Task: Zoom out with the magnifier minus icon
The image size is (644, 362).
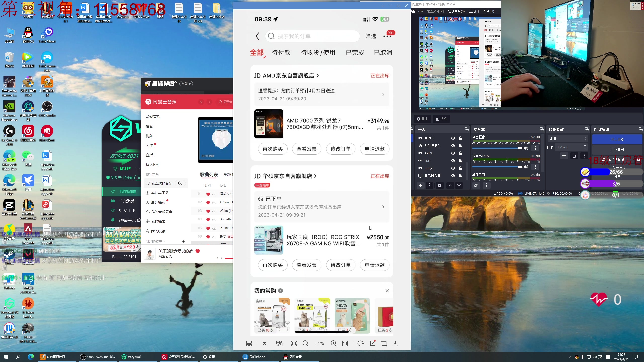Action: pos(305,343)
